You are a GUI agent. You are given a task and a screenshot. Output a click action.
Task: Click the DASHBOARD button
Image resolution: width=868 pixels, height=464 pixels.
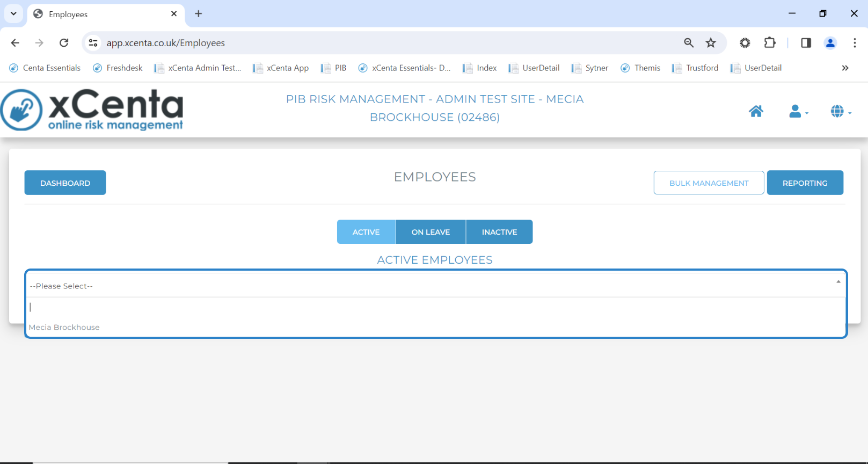tap(65, 183)
